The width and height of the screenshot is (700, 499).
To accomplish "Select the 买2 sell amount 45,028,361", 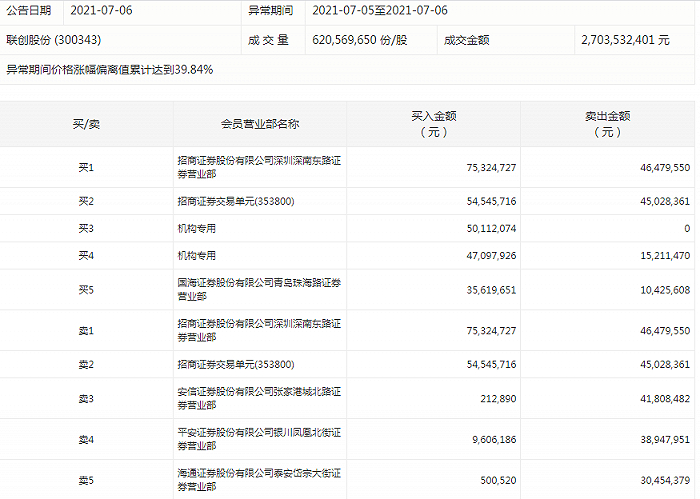I will (x=665, y=202).
